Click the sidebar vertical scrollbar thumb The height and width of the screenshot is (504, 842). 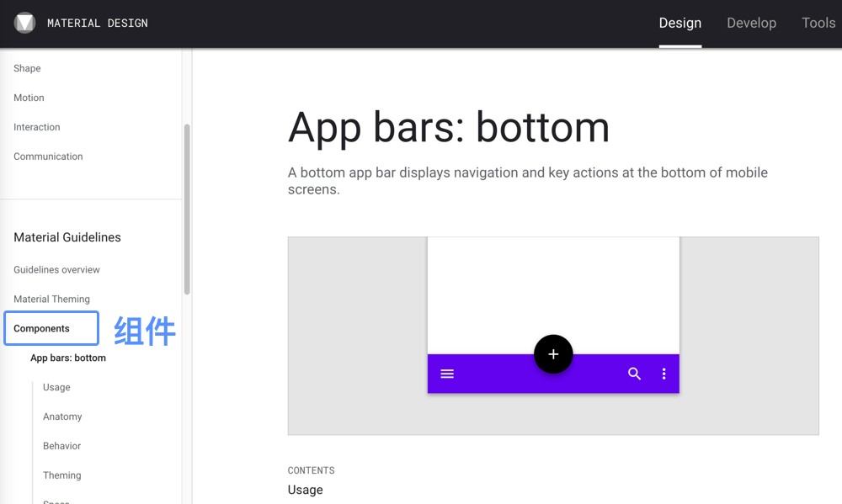(187, 210)
